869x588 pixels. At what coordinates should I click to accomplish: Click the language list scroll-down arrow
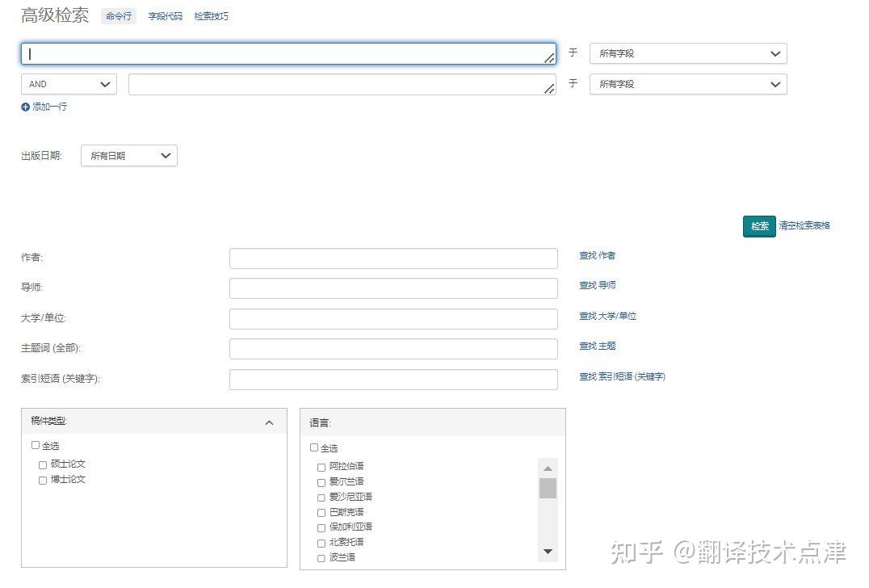pyautogui.click(x=548, y=552)
